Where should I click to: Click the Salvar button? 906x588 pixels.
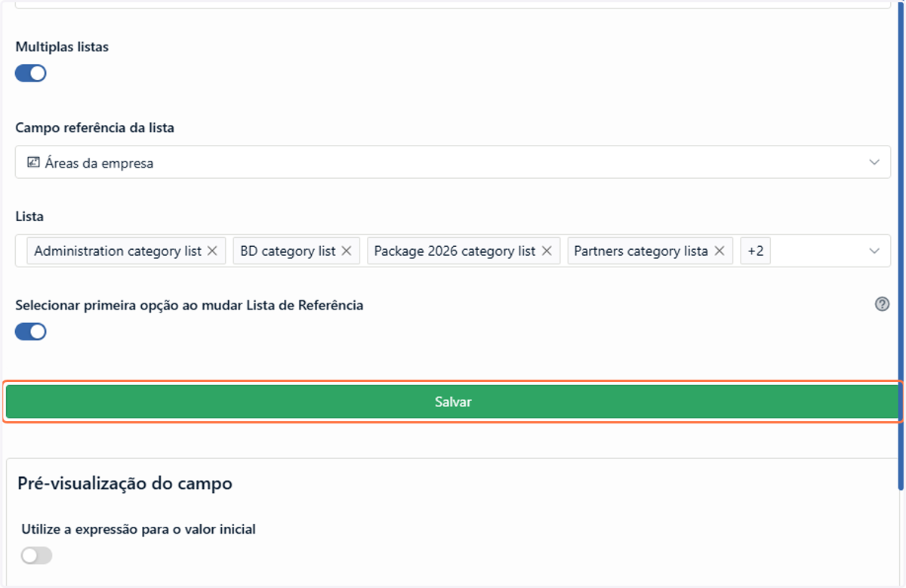(453, 402)
